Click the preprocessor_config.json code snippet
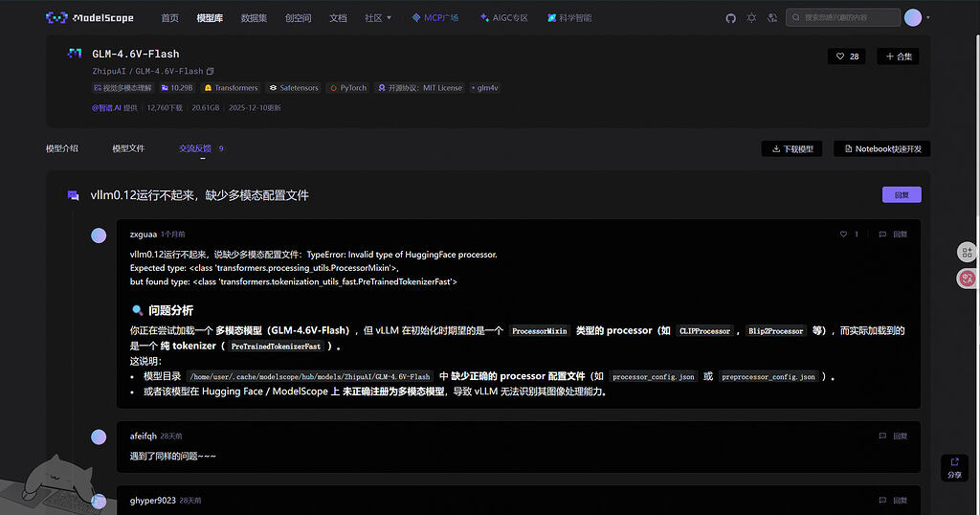980x515 pixels. (x=768, y=377)
